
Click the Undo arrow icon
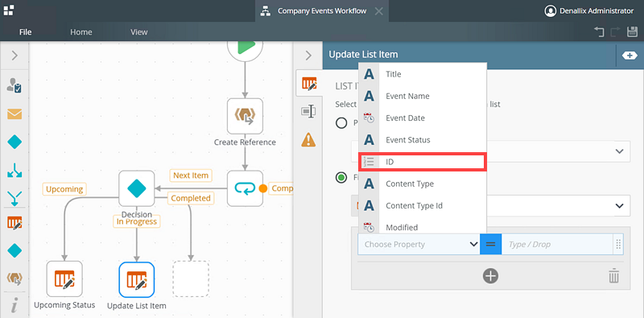pyautogui.click(x=599, y=32)
